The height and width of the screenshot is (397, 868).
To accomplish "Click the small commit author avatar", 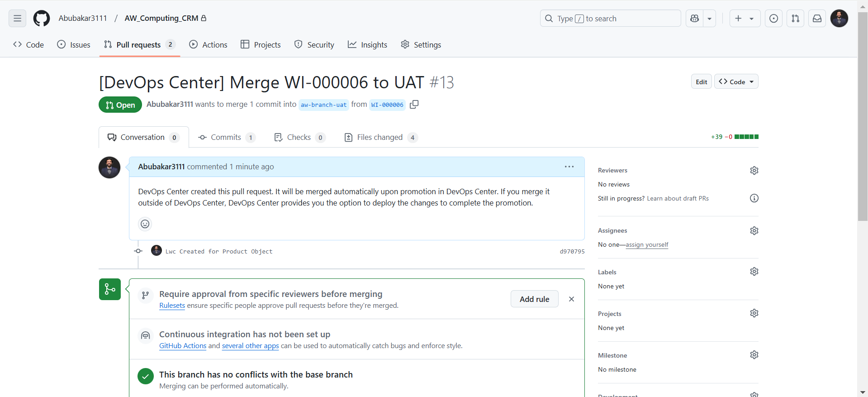I will (x=157, y=250).
